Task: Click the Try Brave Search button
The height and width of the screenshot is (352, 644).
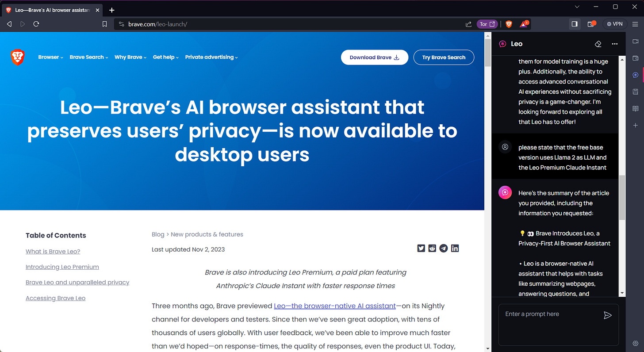Action: [x=444, y=57]
